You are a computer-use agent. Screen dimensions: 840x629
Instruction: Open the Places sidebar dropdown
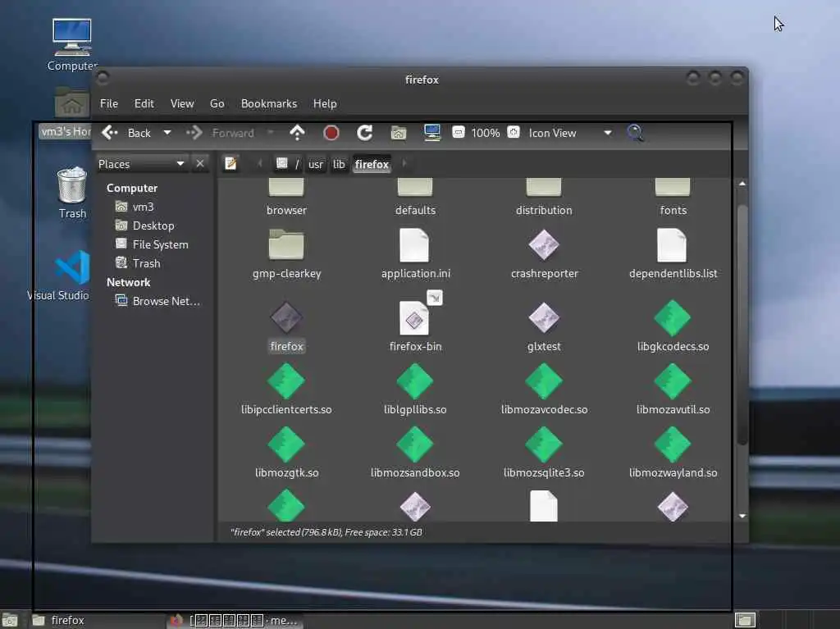[x=141, y=164]
